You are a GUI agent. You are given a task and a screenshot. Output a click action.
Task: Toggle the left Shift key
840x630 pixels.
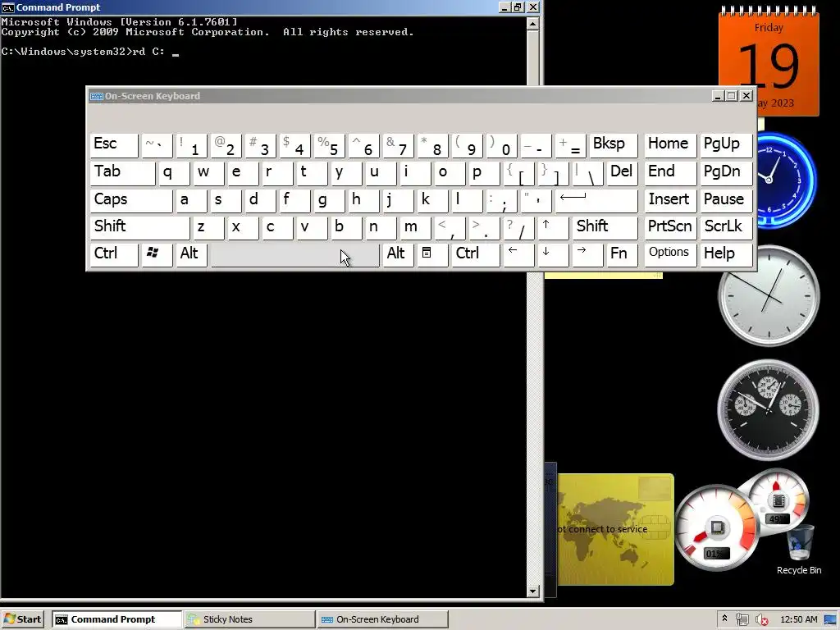[x=139, y=227]
